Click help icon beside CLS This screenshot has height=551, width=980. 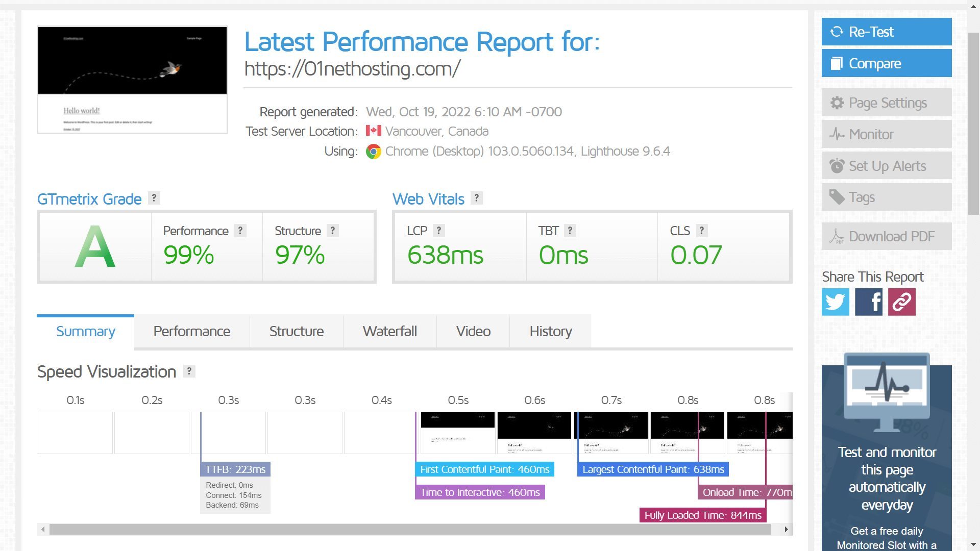point(702,231)
